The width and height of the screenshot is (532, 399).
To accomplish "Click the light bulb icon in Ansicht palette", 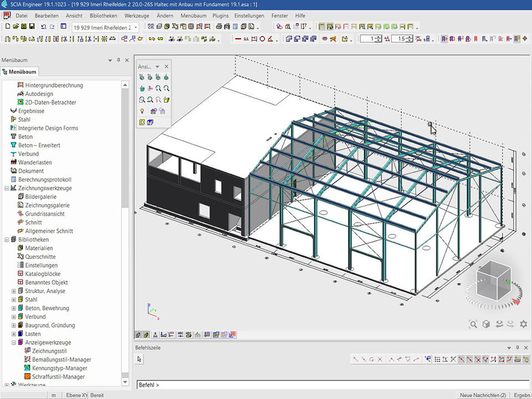I will [x=142, y=111].
